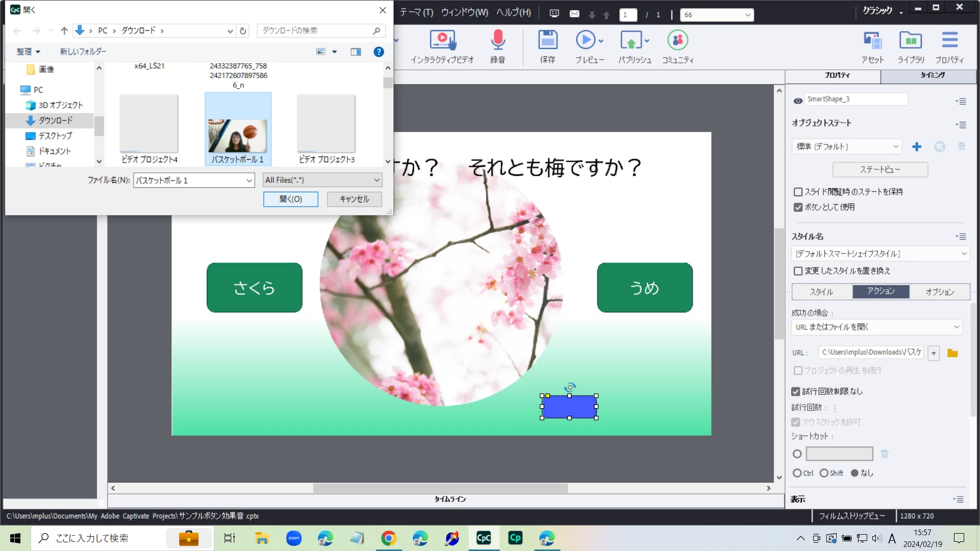This screenshot has width=980, height=551.
Task: Select the Ctrl shortcut radio button
Action: point(797,473)
